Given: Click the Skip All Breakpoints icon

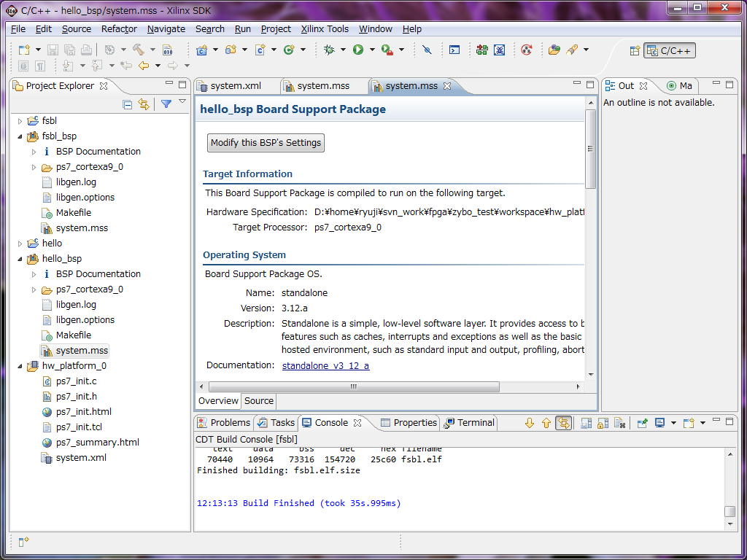Looking at the screenshot, I should click(x=427, y=50).
